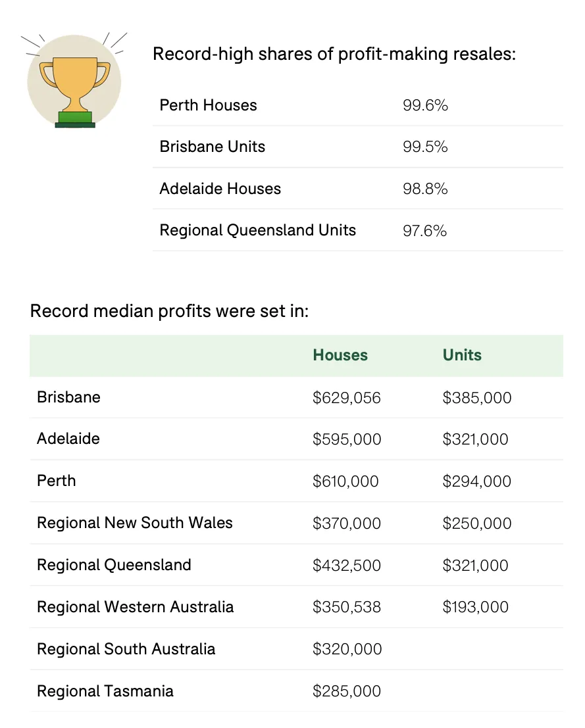Select Adelaide houses profit $595,000

pos(347,439)
